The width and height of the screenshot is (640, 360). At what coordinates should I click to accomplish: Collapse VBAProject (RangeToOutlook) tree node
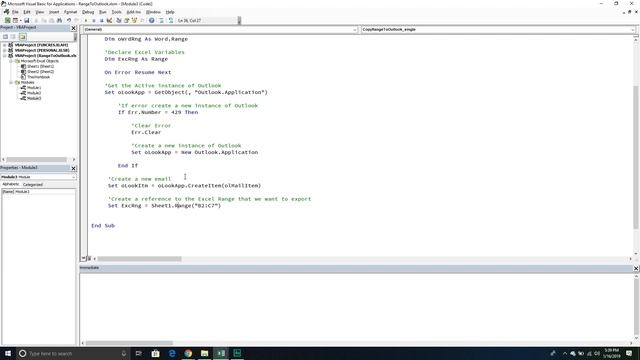point(4,56)
